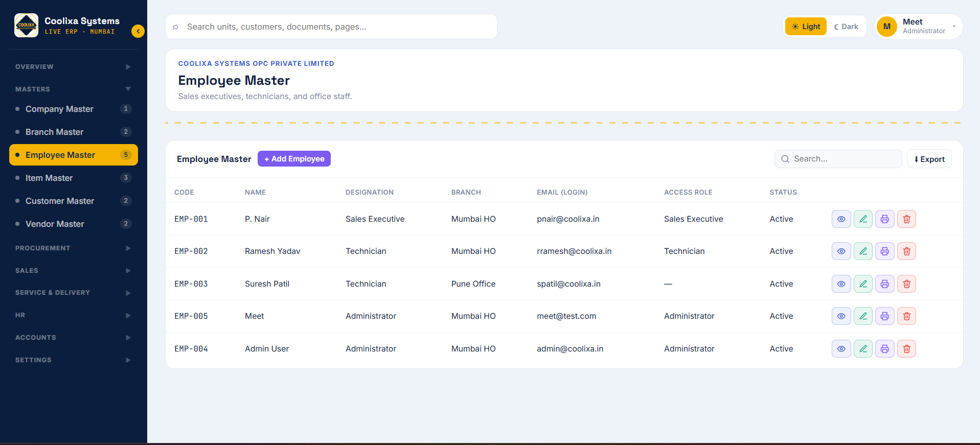980x445 pixels.
Task: View details for EMP-005 Meet
Action: [x=841, y=316]
